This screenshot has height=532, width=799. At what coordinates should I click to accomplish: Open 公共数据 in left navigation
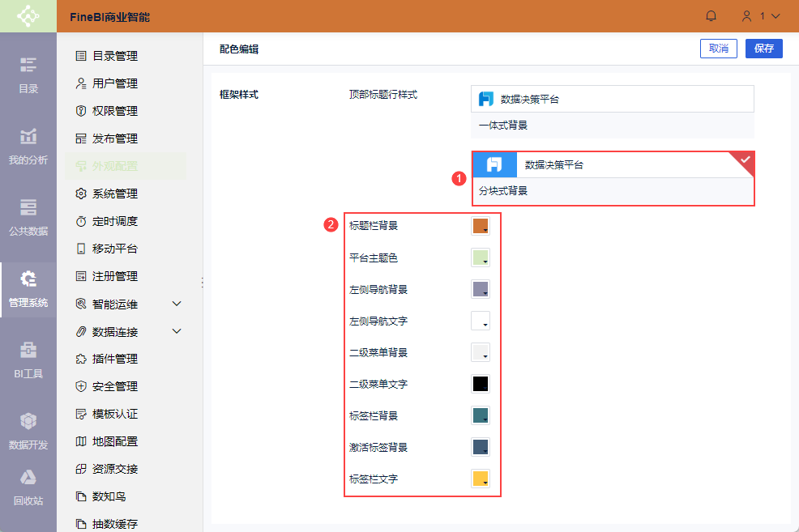pyautogui.click(x=28, y=219)
